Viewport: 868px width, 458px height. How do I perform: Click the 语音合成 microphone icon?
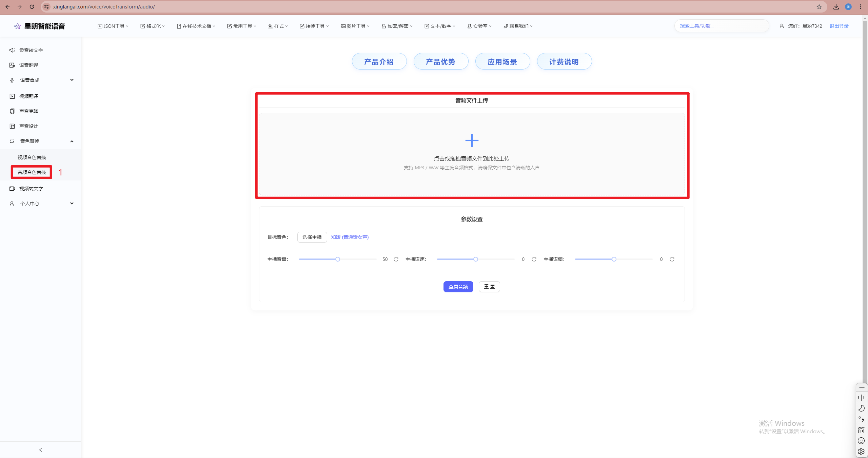click(x=12, y=80)
